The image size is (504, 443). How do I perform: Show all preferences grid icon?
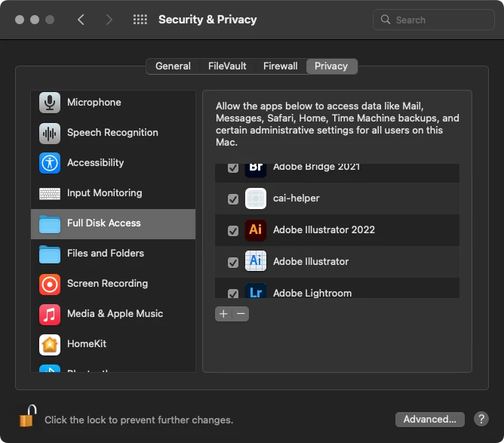pyautogui.click(x=140, y=20)
